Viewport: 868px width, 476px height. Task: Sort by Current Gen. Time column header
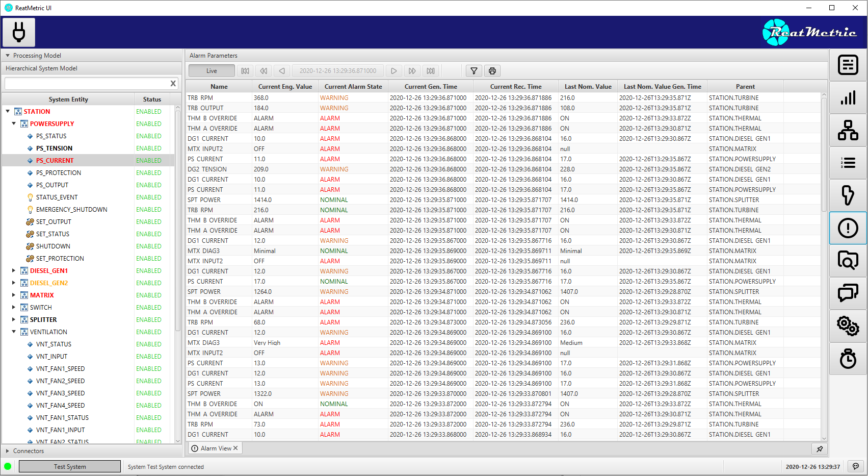(431, 86)
